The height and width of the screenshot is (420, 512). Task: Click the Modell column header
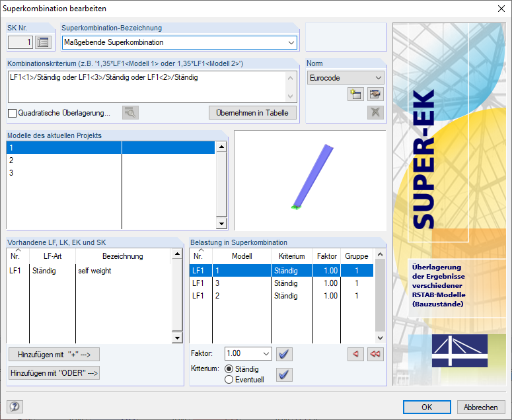tap(242, 256)
